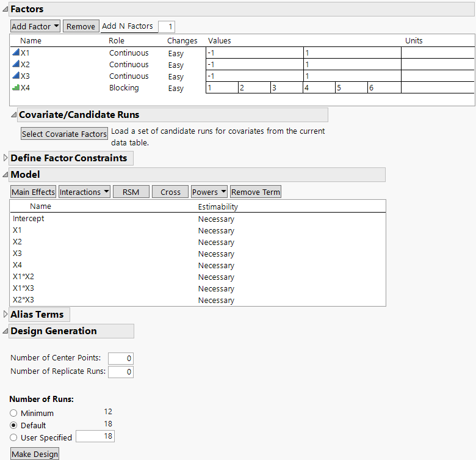Viewport: 476px width, 460px height.
Task: Select the Minimum number of runs option
Action: pos(13,414)
